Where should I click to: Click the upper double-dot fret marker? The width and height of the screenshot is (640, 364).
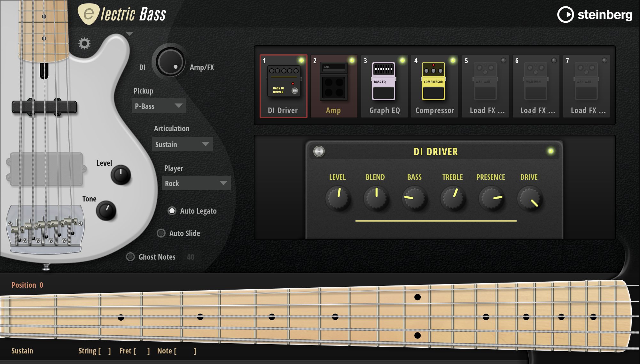tap(418, 297)
